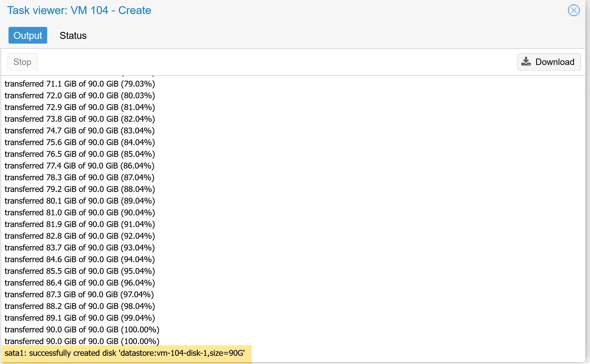Click the Download button
The width and height of the screenshot is (590, 364).
coord(549,62)
